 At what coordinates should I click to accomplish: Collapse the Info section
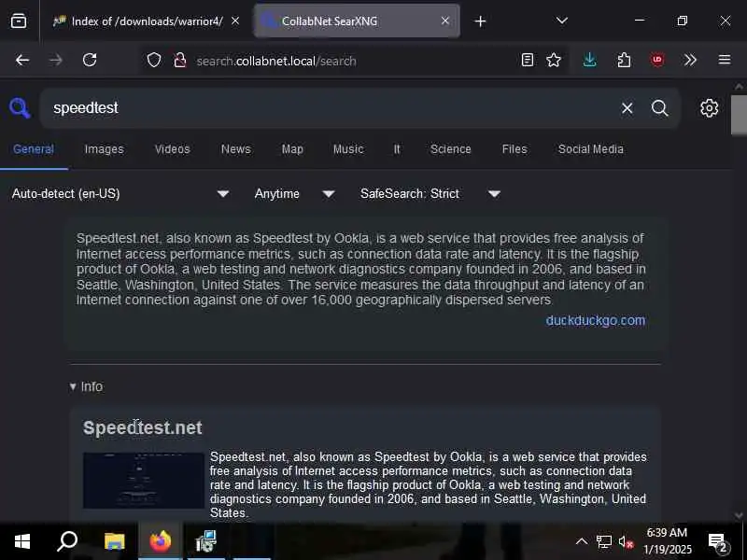tap(86, 386)
